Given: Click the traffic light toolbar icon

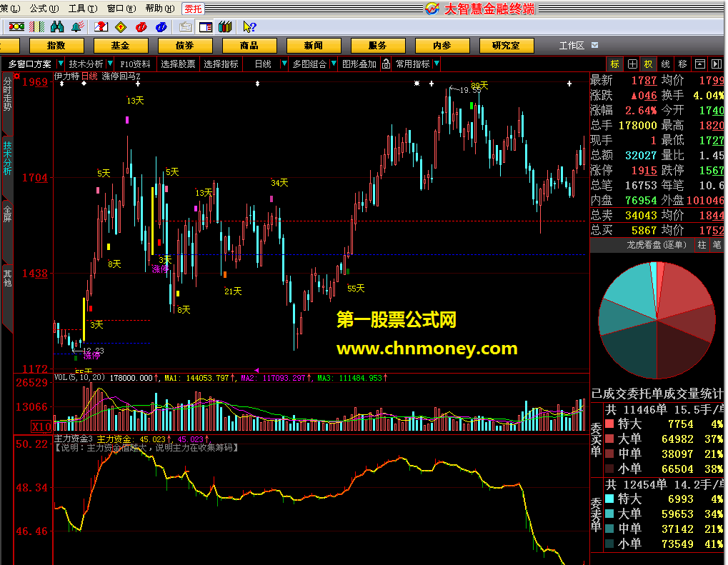Looking at the screenshot, I should click(16, 27).
